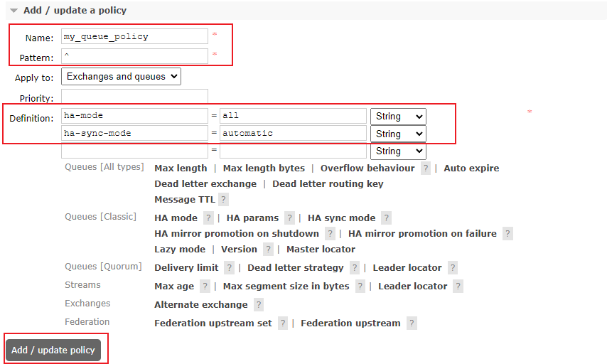This screenshot has width=607, height=364.
Task: Open type dropdown for ha-sync-mode row
Action: click(x=398, y=134)
